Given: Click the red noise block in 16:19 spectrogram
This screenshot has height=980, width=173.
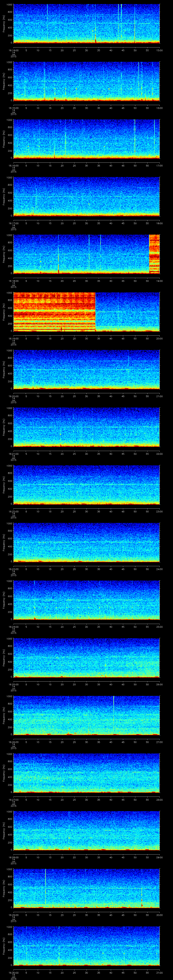Looking at the screenshot, I should click(54, 312).
